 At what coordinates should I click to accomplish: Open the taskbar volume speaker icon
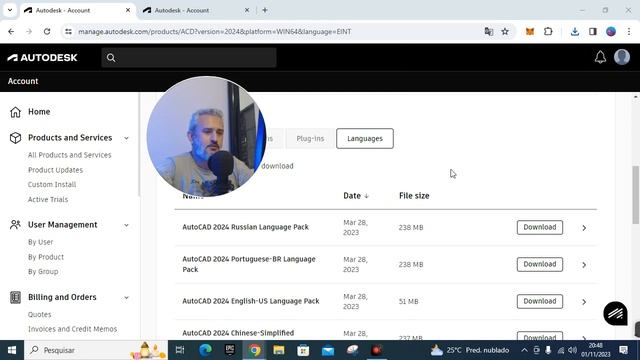(x=572, y=350)
